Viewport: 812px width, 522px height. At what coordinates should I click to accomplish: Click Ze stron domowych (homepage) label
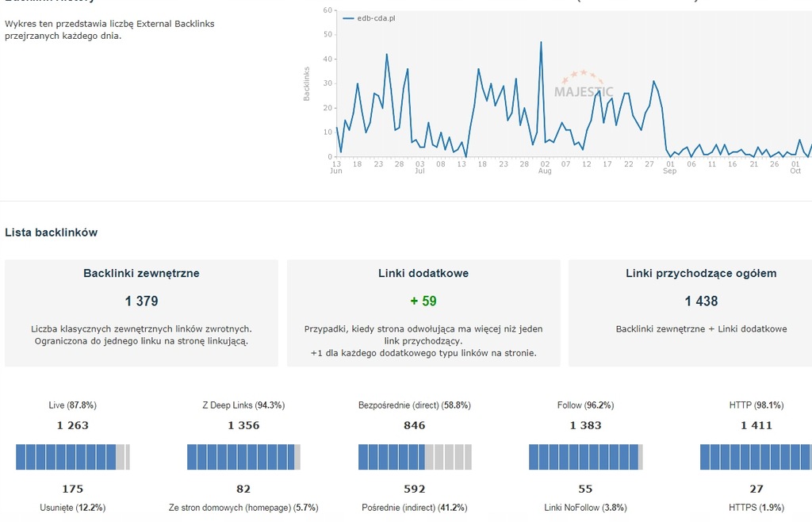click(243, 508)
